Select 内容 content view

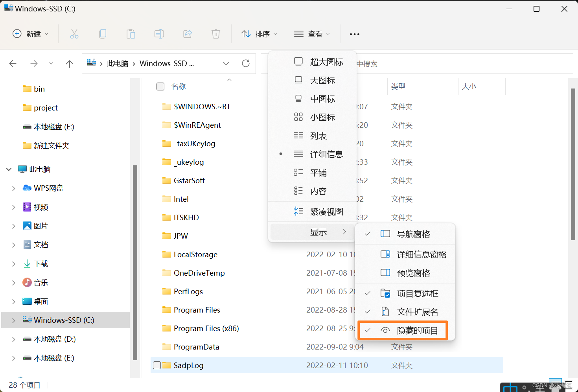coord(312,191)
